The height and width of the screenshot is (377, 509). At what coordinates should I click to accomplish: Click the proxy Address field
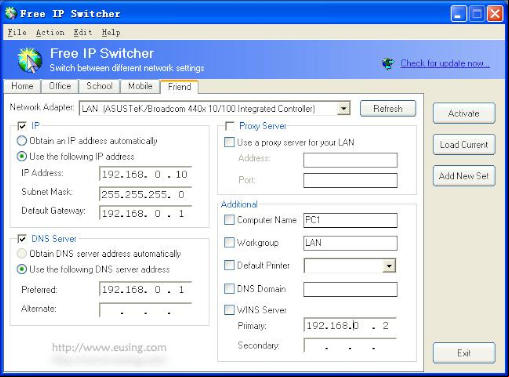tap(350, 160)
